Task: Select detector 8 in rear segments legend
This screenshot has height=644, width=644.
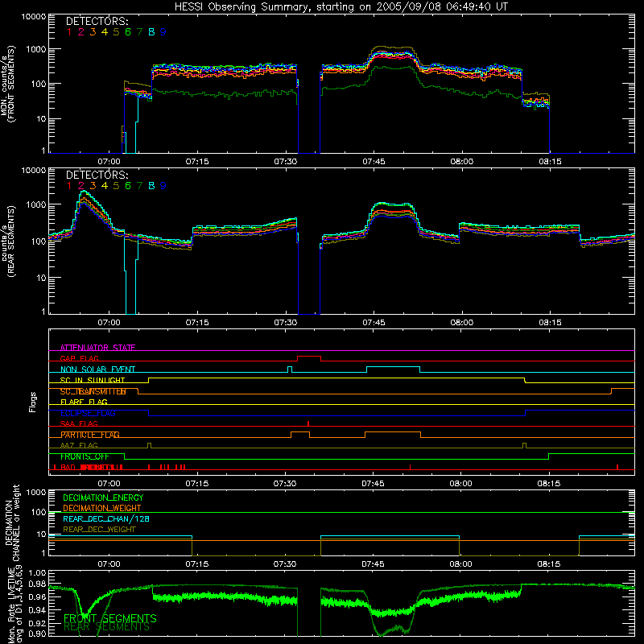Action: (151, 186)
